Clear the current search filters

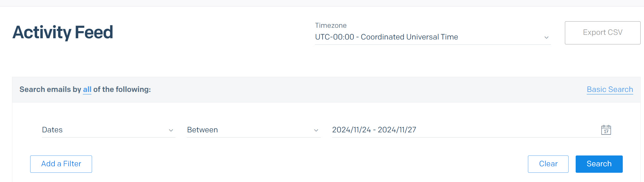pos(548,164)
